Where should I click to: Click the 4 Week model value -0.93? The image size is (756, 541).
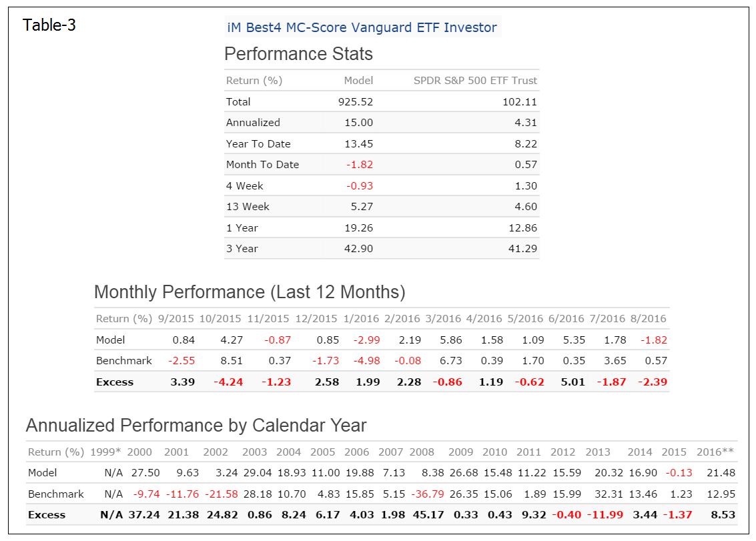coord(360,185)
